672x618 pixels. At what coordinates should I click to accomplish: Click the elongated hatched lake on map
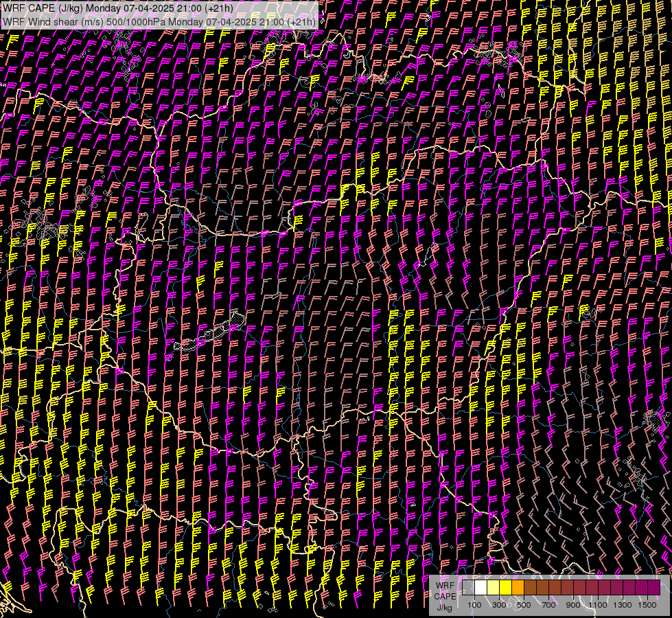tap(210, 332)
